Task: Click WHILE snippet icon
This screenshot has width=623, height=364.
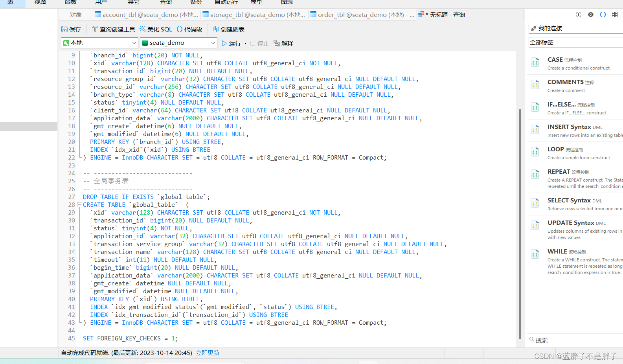Action: [535, 254]
